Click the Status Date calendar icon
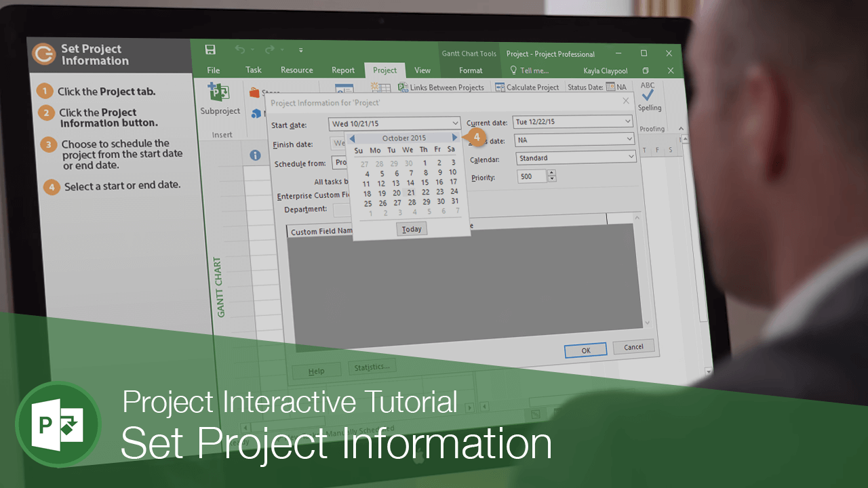 [610, 87]
